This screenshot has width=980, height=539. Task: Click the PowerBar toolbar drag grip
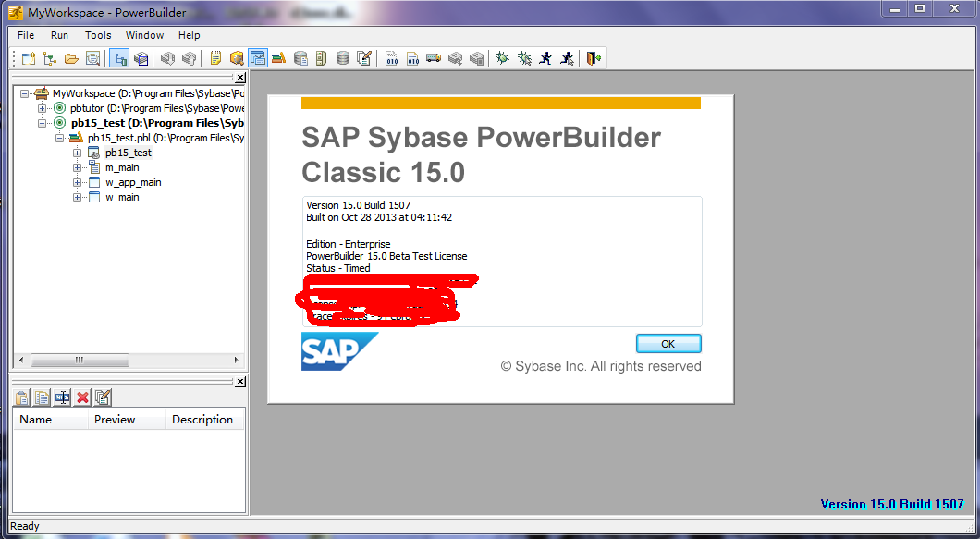point(15,58)
